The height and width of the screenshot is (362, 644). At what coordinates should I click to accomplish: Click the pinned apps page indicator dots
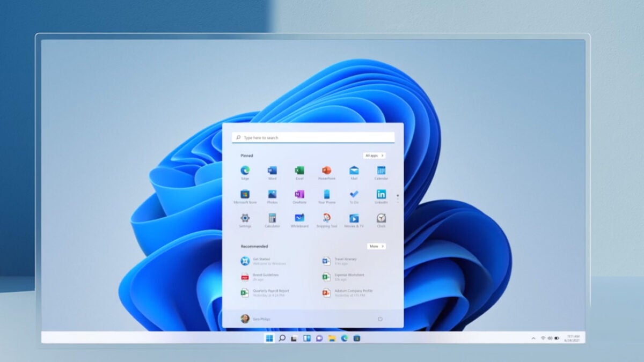(x=398, y=198)
